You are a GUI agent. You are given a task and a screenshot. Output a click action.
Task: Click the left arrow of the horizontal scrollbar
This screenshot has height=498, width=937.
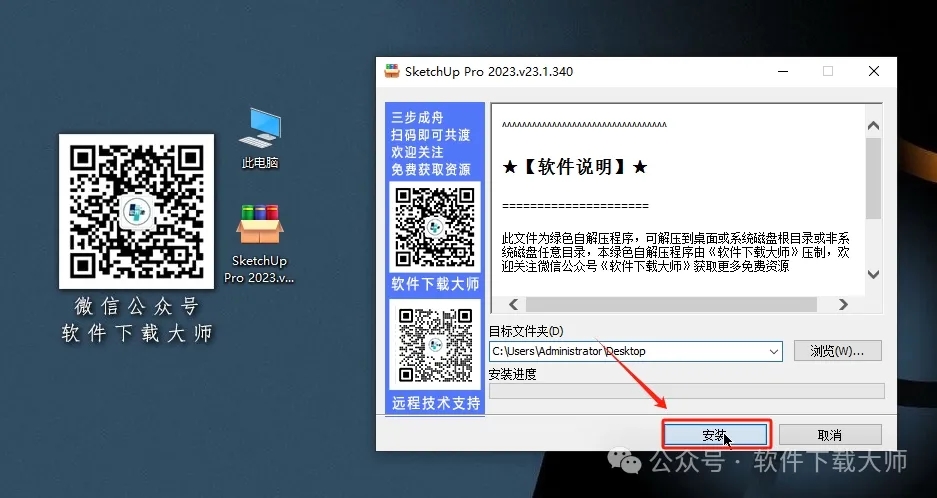[x=513, y=304]
